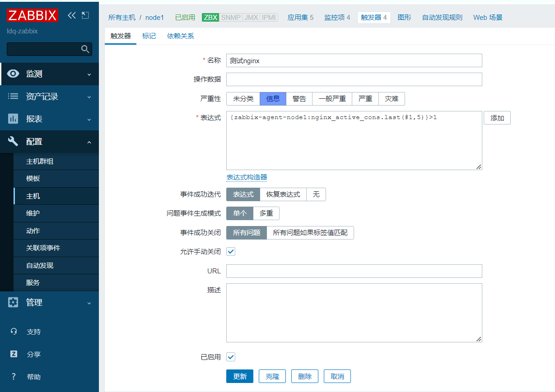
Task: Expand the 报表 menu chevron
Action: [x=89, y=120]
